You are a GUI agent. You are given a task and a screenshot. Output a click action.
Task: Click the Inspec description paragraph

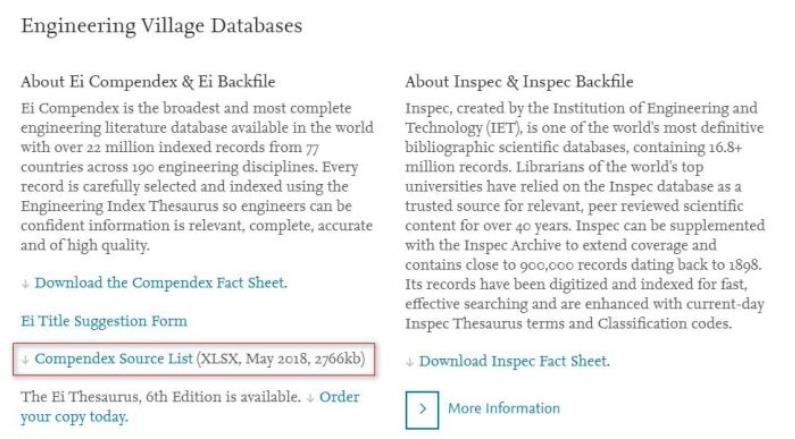(x=583, y=215)
